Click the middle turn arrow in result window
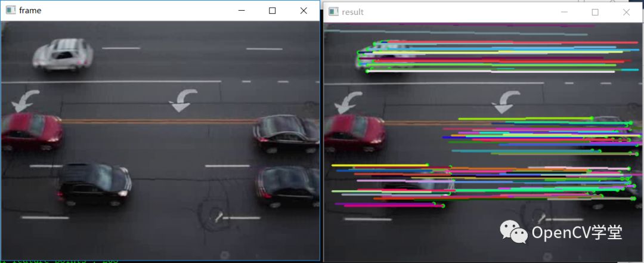 (x=506, y=102)
